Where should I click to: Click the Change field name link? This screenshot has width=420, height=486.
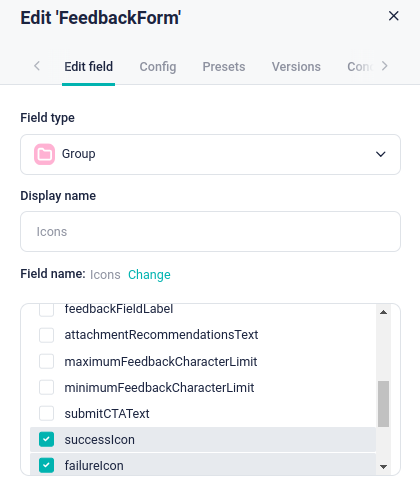click(149, 275)
